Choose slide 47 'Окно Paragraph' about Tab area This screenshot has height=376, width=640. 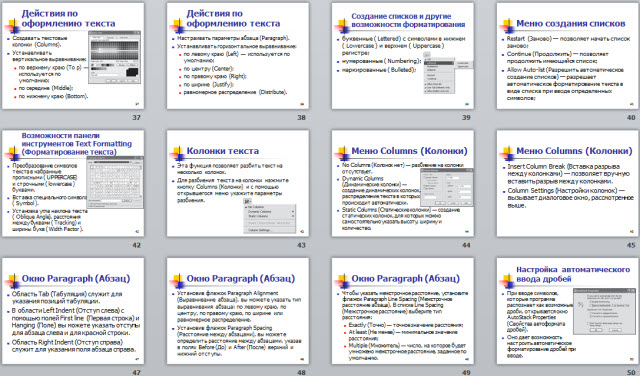[x=73, y=311]
